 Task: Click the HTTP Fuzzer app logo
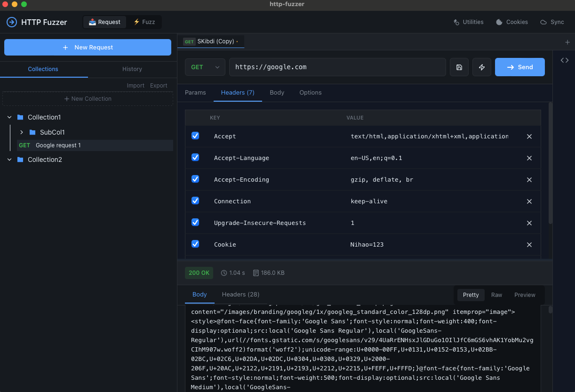tap(11, 22)
